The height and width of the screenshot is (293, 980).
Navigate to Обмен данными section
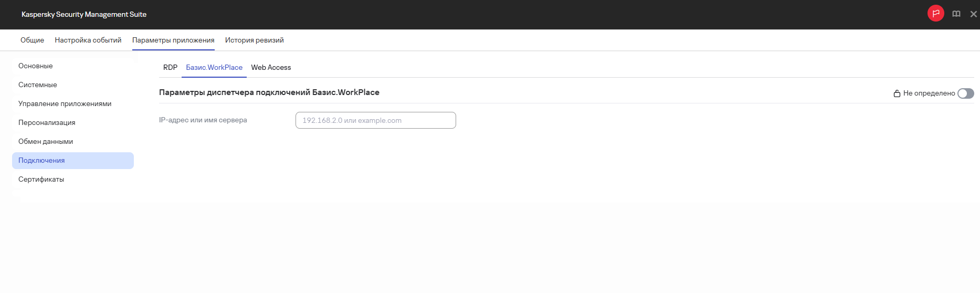46,141
